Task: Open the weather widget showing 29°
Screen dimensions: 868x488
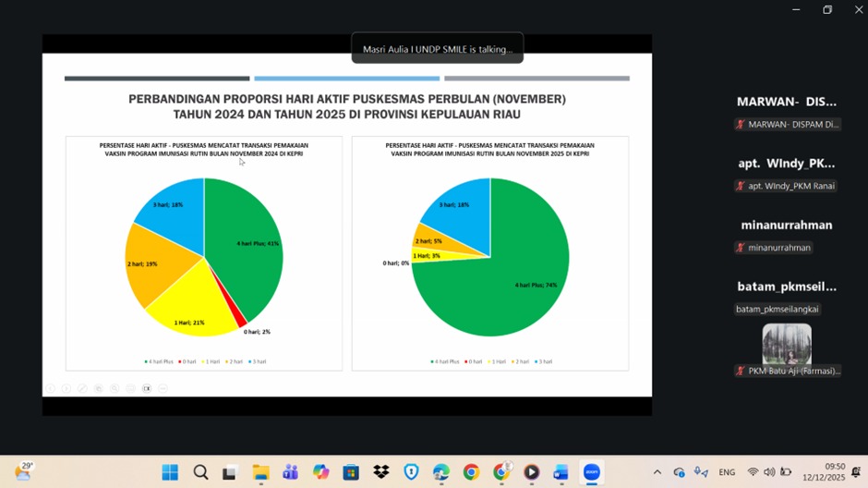Action: point(23,471)
